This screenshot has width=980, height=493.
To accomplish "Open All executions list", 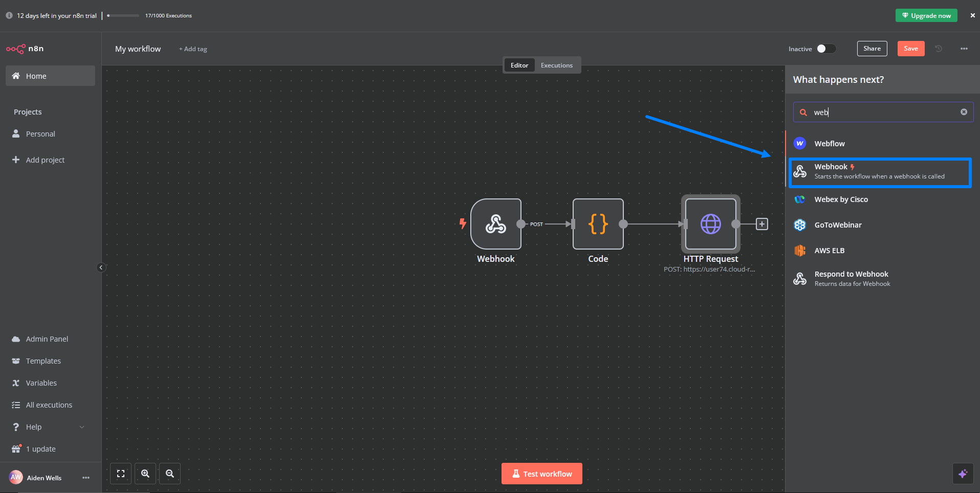I will (x=50, y=405).
